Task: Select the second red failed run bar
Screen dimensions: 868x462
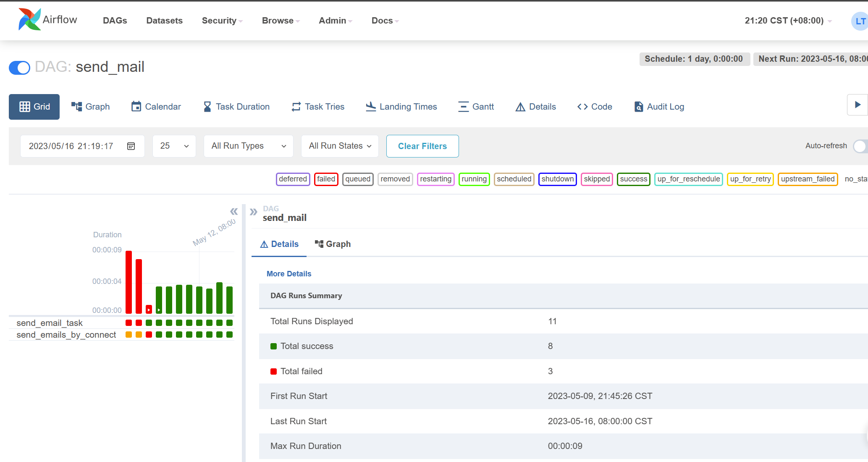Action: [139, 286]
